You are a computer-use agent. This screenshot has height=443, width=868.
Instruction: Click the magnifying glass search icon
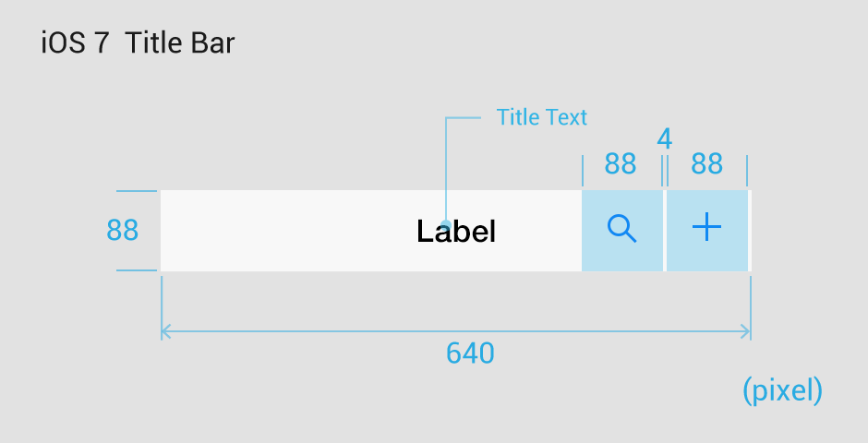[621, 229]
